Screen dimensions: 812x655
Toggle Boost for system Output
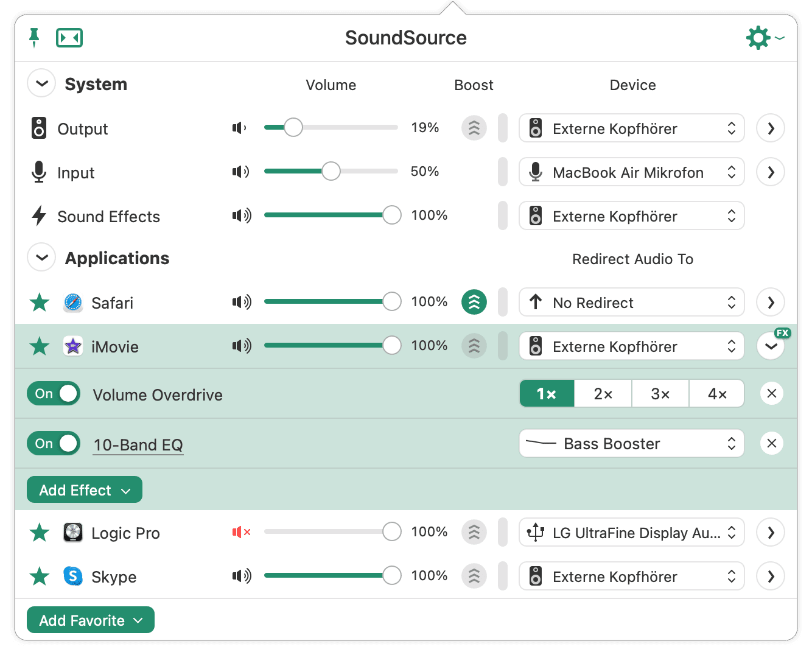point(474,128)
